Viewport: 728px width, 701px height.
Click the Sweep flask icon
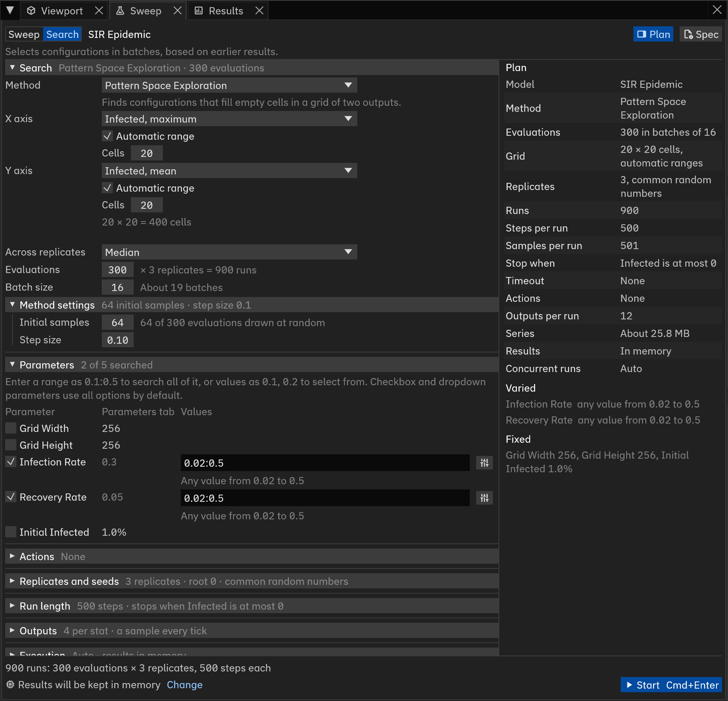[120, 11]
